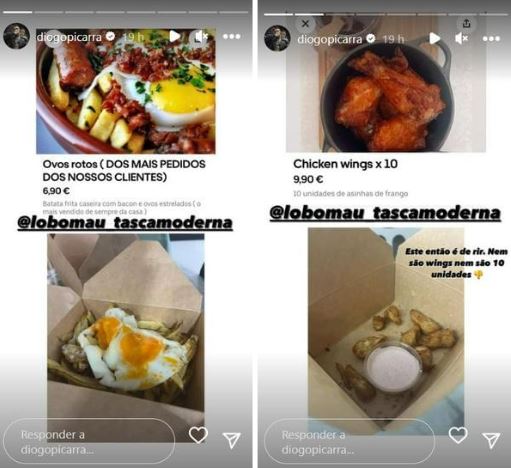Viewport: 511px width, 468px height.
Task: Click the share upload icon on right story
Action: click(x=466, y=23)
